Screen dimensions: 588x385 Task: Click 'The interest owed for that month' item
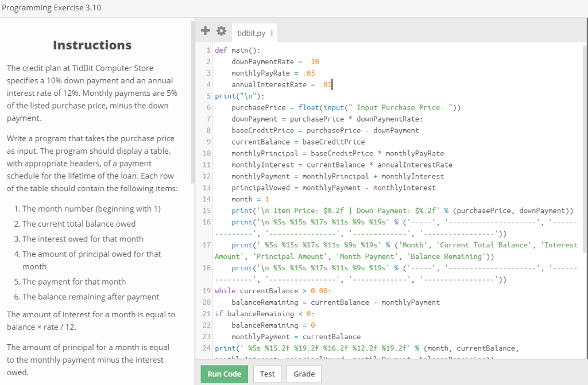click(x=83, y=239)
